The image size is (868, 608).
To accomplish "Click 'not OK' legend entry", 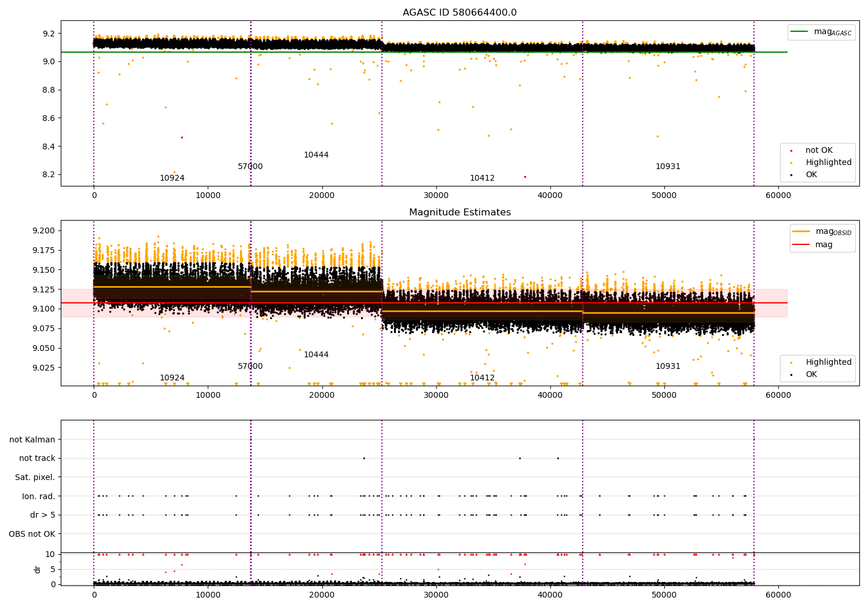I will [x=819, y=151].
